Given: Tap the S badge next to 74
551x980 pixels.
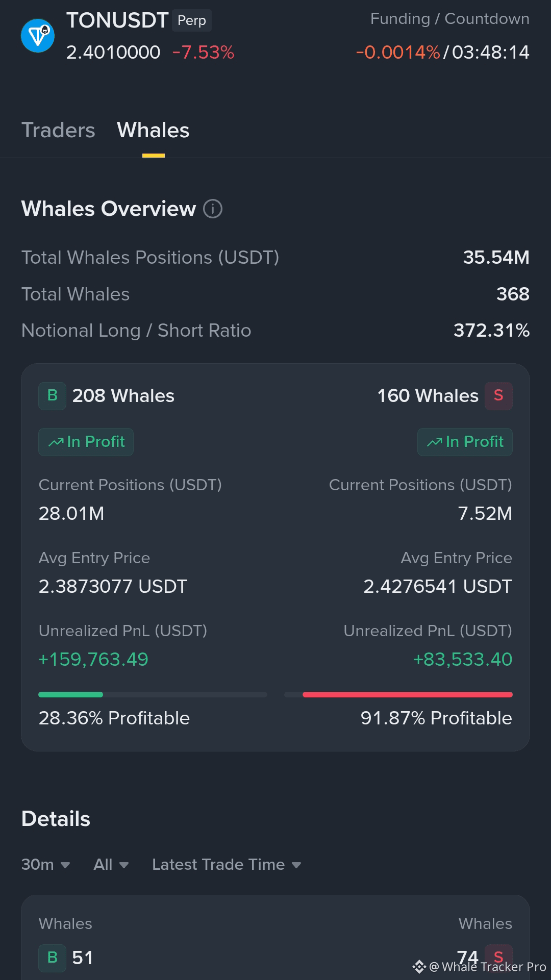Looking at the screenshot, I should (x=498, y=958).
